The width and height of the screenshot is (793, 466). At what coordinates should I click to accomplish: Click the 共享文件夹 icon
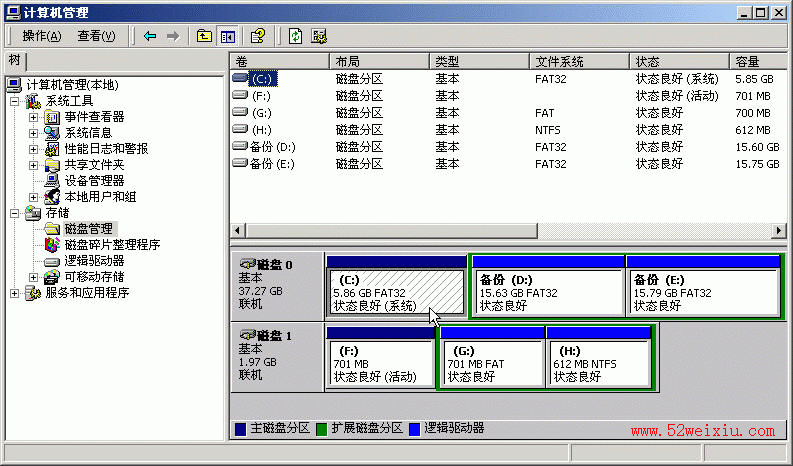[52, 165]
